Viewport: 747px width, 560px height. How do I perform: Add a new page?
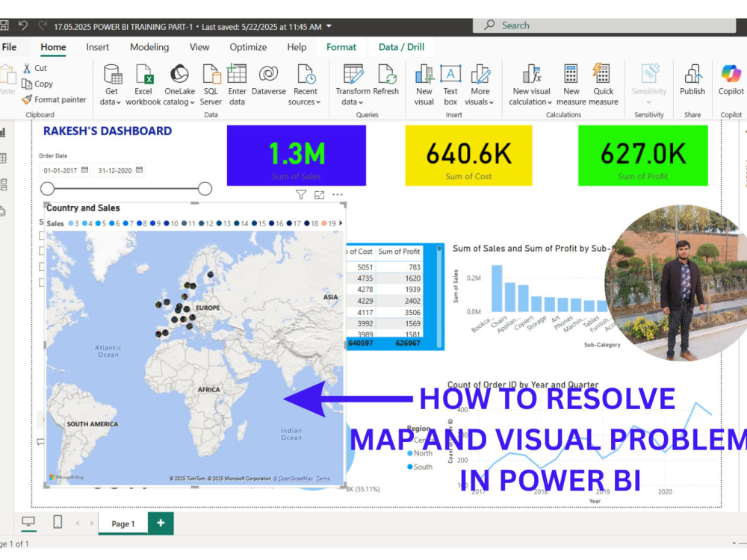(x=161, y=523)
